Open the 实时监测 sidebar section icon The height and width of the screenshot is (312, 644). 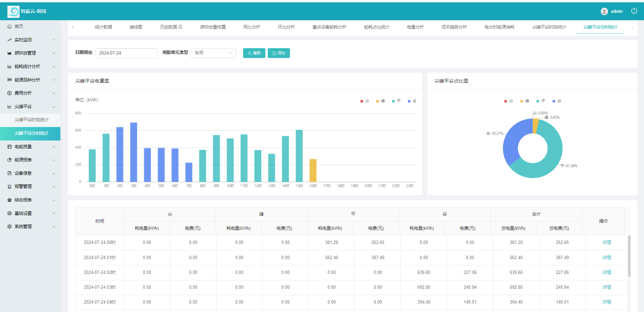pyautogui.click(x=9, y=39)
